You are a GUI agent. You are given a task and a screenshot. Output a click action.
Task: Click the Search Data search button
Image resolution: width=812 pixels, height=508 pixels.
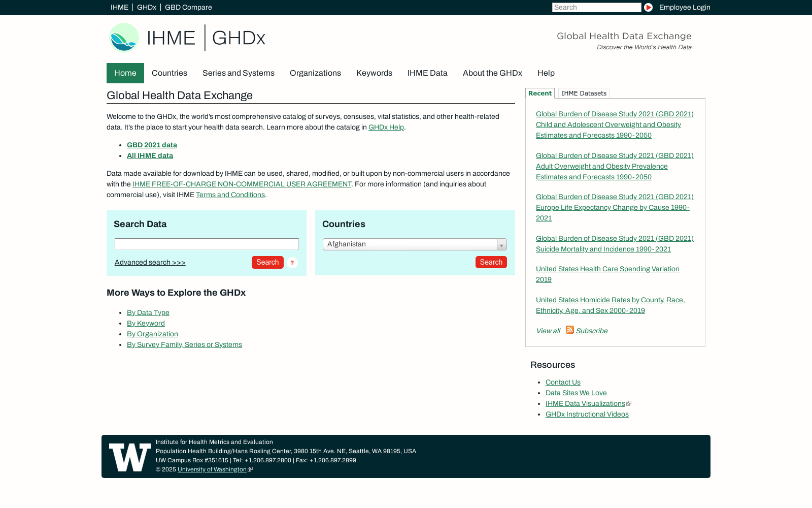(267, 262)
